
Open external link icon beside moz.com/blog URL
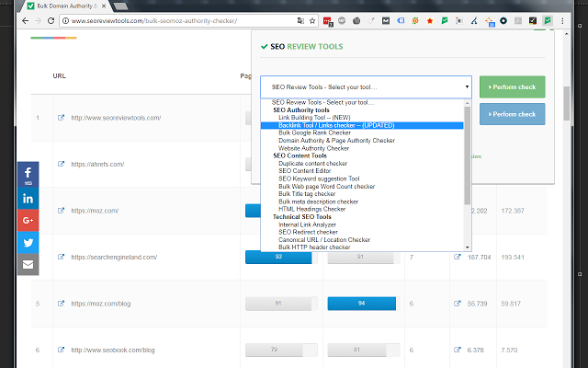[x=61, y=303]
